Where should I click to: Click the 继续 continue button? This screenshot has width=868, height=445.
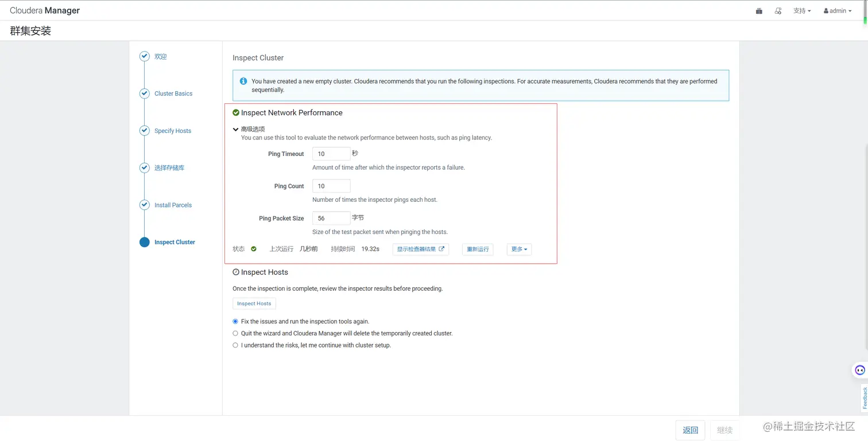pos(724,430)
